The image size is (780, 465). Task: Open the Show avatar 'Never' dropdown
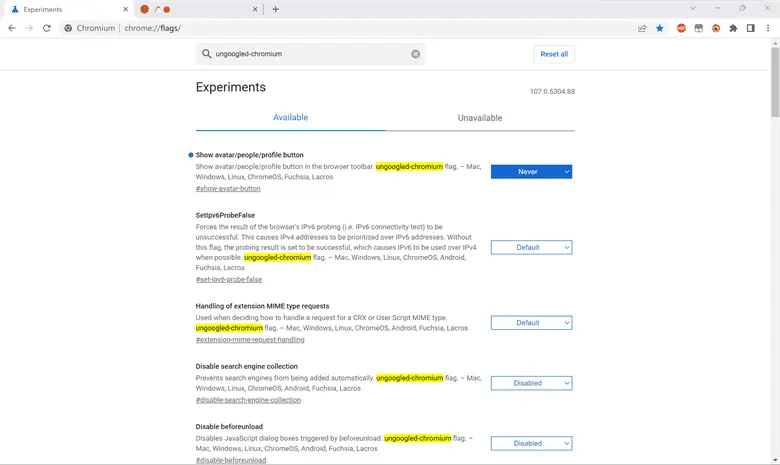click(x=531, y=172)
